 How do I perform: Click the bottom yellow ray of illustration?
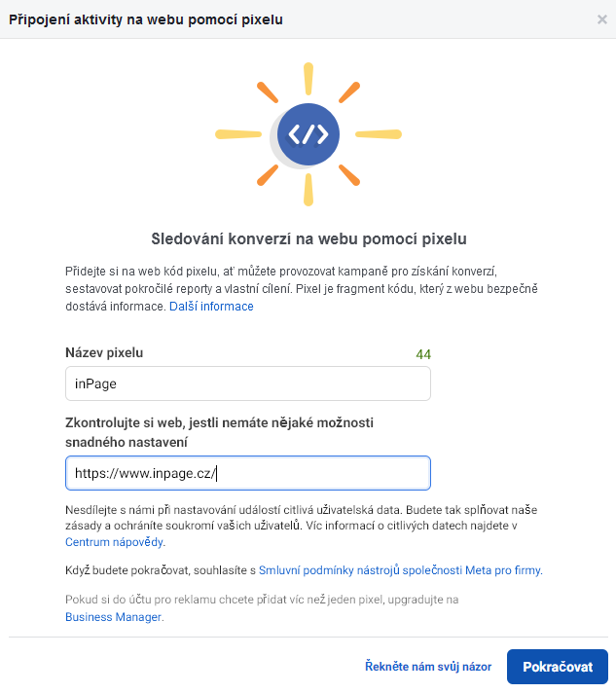pos(308,190)
